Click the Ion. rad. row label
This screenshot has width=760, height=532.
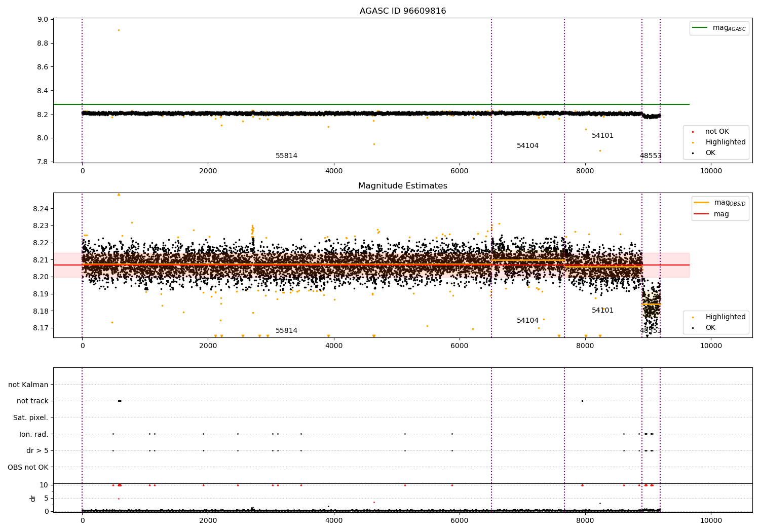[x=34, y=434]
